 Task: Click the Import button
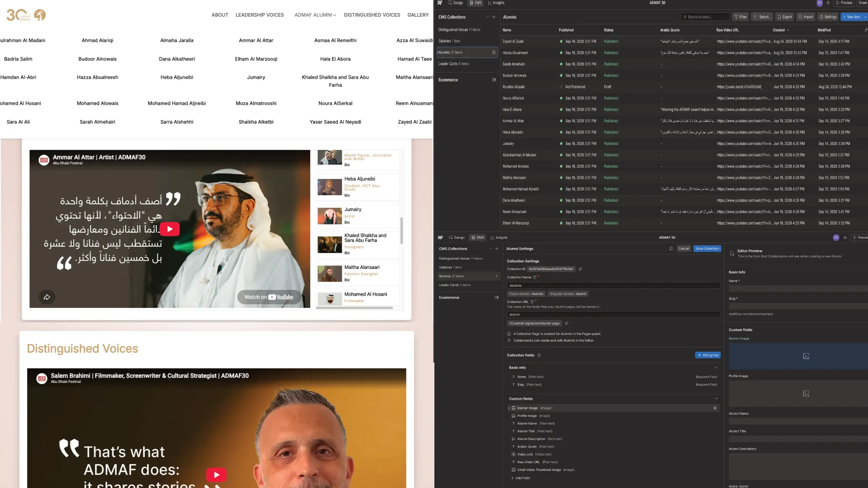(x=806, y=17)
